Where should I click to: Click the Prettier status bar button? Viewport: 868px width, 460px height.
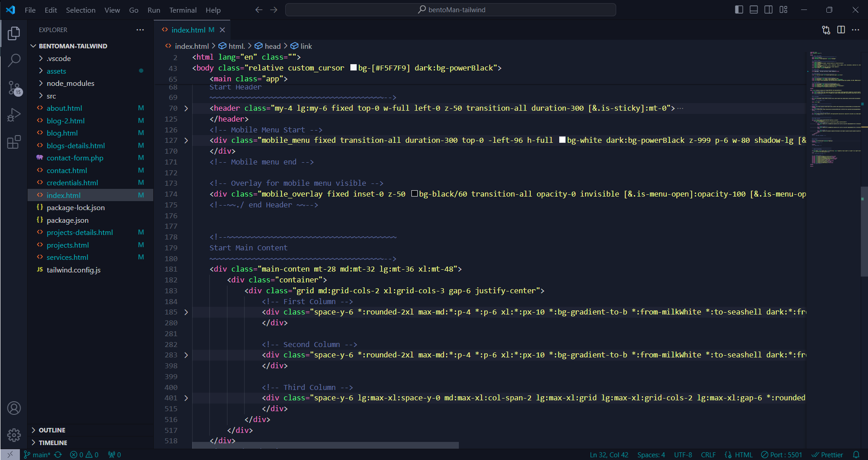[x=827, y=455]
